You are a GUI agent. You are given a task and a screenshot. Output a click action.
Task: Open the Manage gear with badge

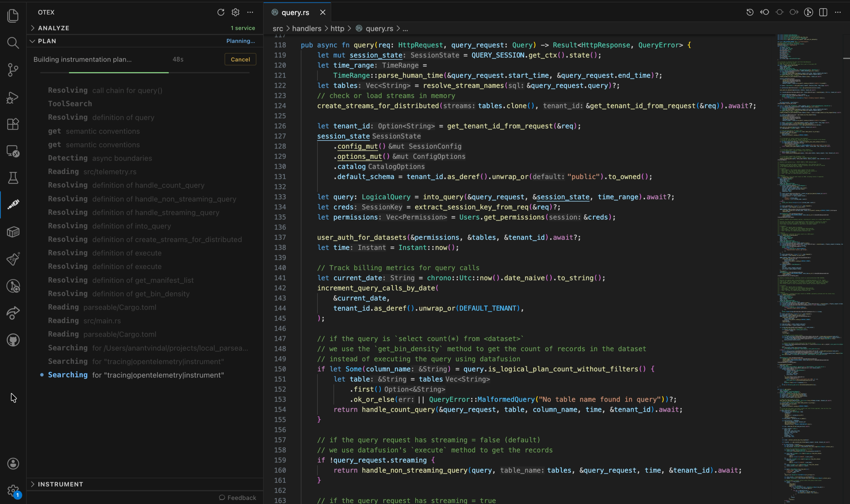tap(13, 490)
